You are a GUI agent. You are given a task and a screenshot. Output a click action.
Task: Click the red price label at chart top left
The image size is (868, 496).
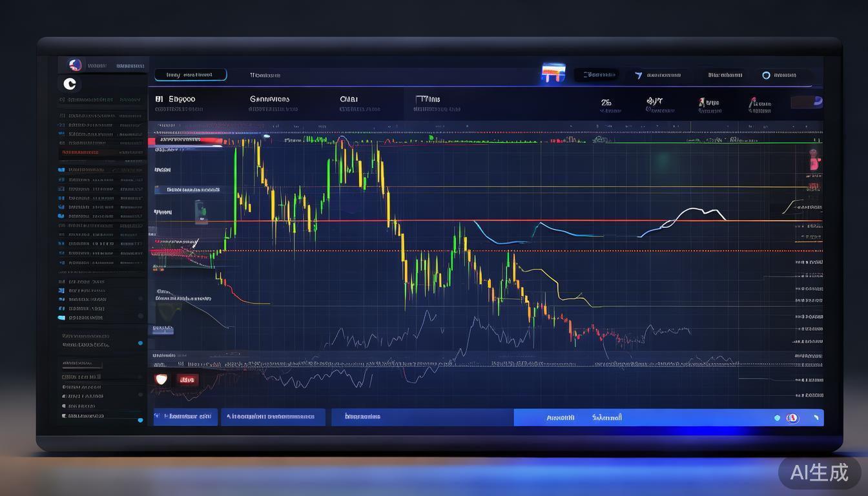(x=187, y=140)
